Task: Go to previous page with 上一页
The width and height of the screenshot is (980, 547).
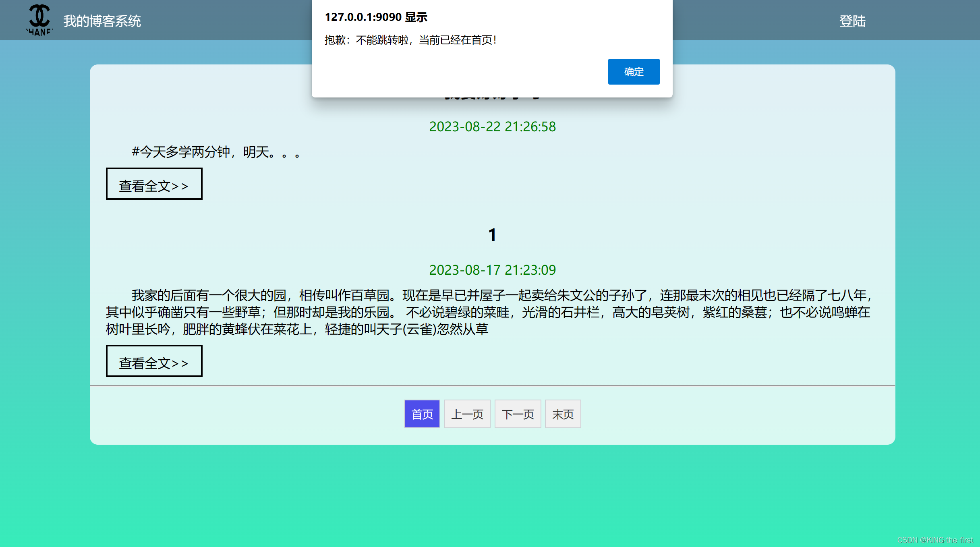Action: pyautogui.click(x=467, y=414)
